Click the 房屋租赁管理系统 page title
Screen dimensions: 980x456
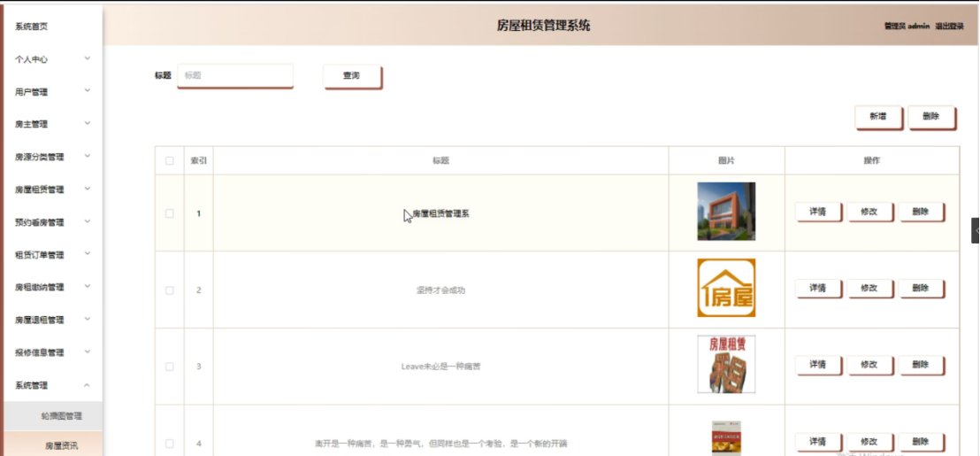pyautogui.click(x=543, y=26)
